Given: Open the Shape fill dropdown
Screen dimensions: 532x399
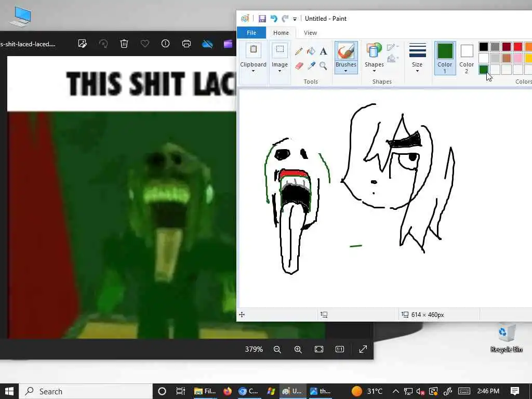Looking at the screenshot, I should (393, 59).
